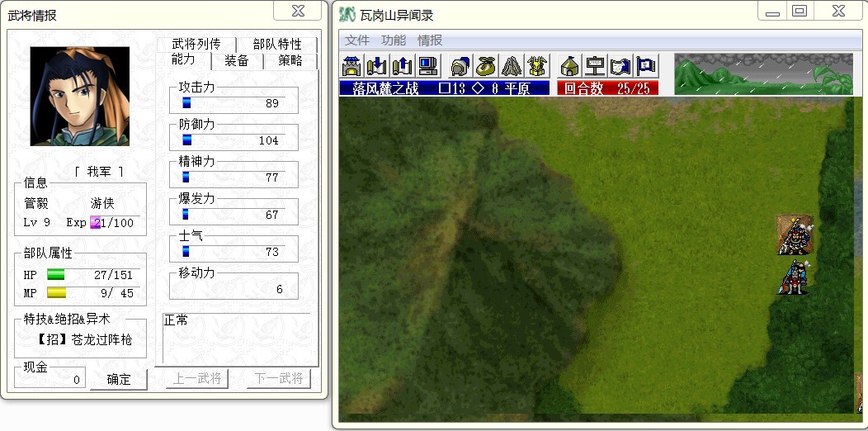Click the 攻击力 stat bar
This screenshot has height=431, width=868.
click(x=234, y=103)
